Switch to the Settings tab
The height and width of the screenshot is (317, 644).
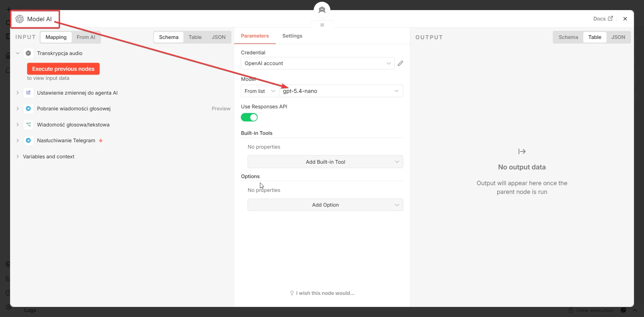[x=292, y=36]
